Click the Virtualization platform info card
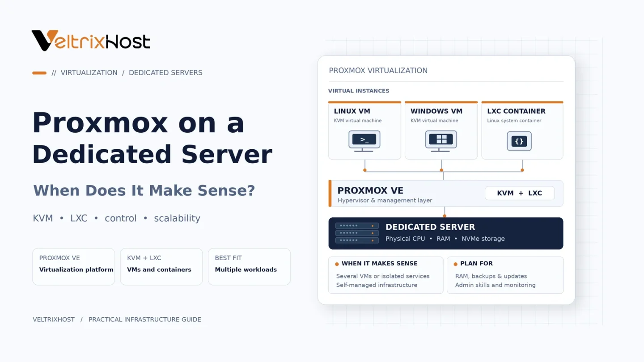Image resolution: width=644 pixels, height=362 pixels. pos(74,266)
